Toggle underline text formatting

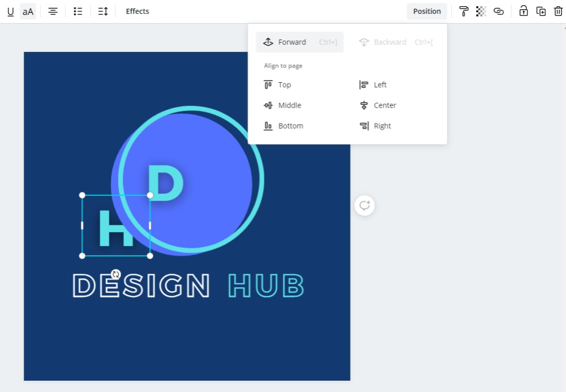tap(10, 11)
